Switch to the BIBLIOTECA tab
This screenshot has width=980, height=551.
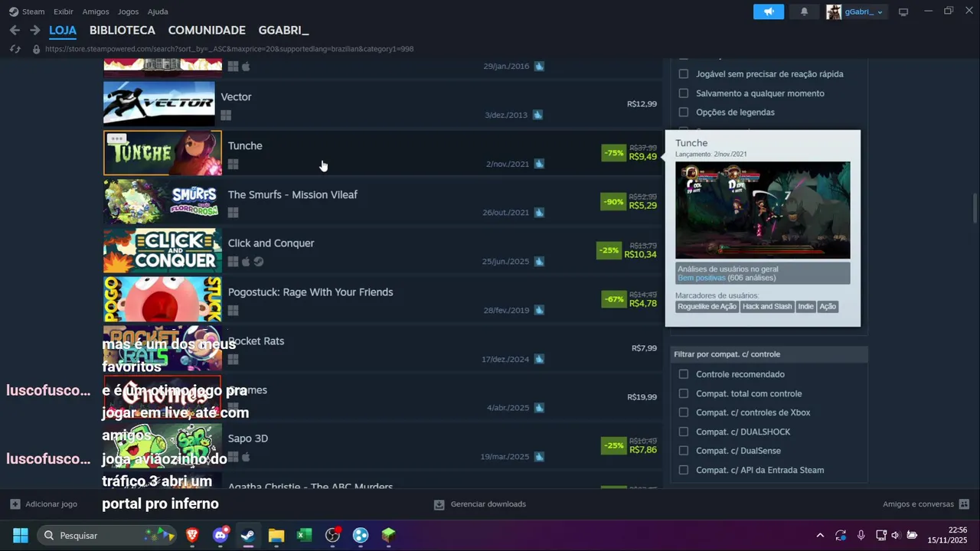pyautogui.click(x=122, y=30)
